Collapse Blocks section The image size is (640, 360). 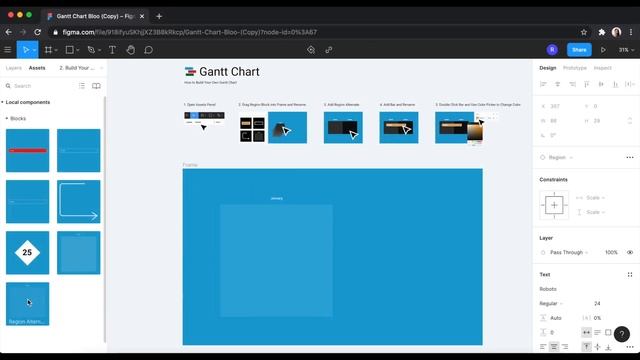click(7, 118)
